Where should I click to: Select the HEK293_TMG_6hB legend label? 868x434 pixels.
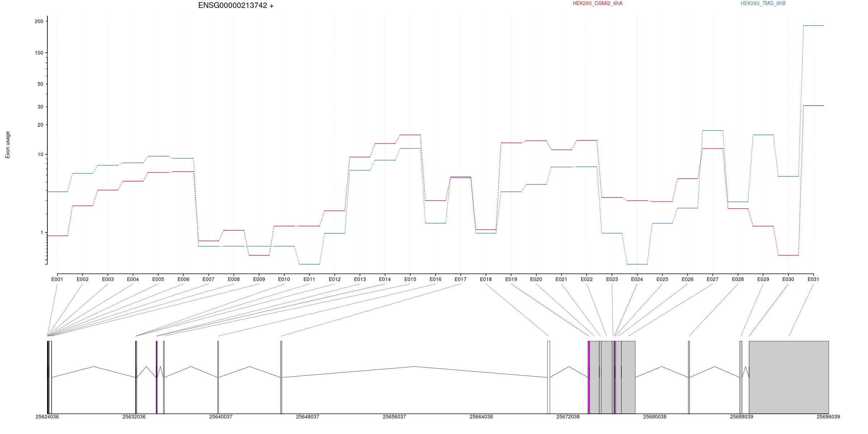[x=763, y=3]
